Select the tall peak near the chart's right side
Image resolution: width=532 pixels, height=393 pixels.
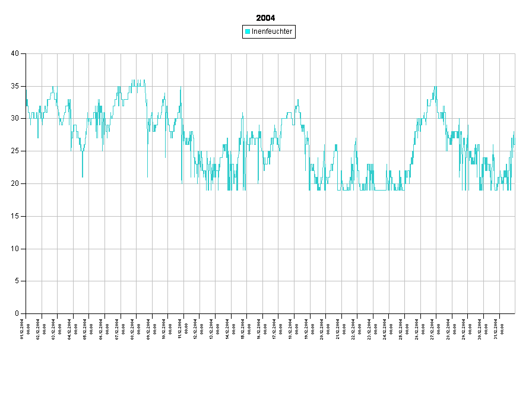tap(435, 87)
